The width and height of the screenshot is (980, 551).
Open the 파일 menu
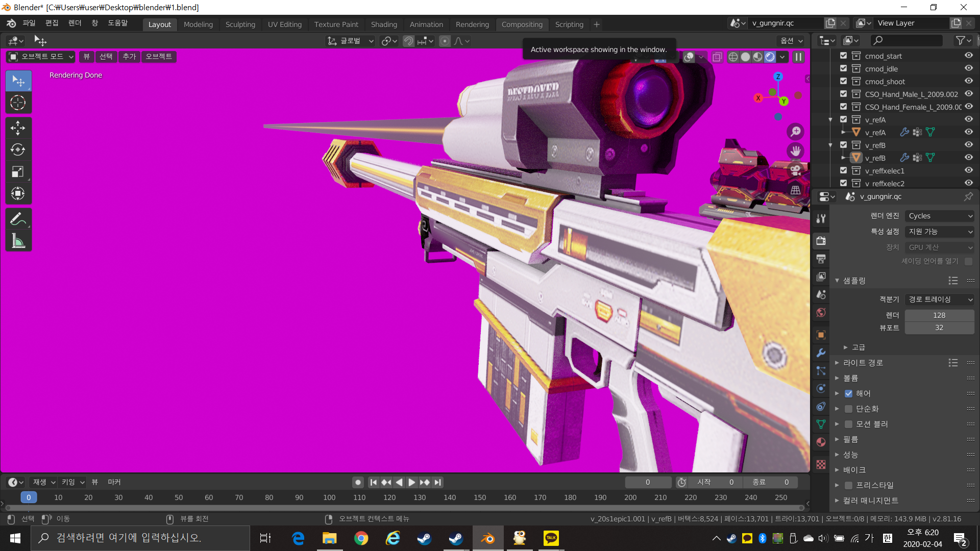point(29,23)
